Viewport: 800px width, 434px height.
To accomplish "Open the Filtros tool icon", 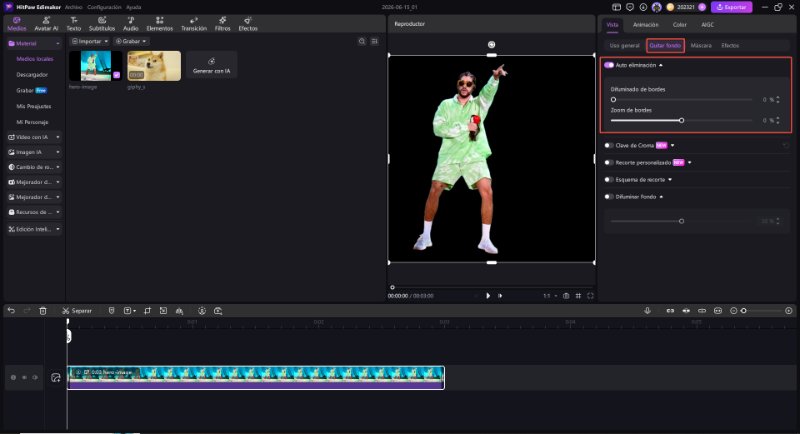I will click(222, 23).
